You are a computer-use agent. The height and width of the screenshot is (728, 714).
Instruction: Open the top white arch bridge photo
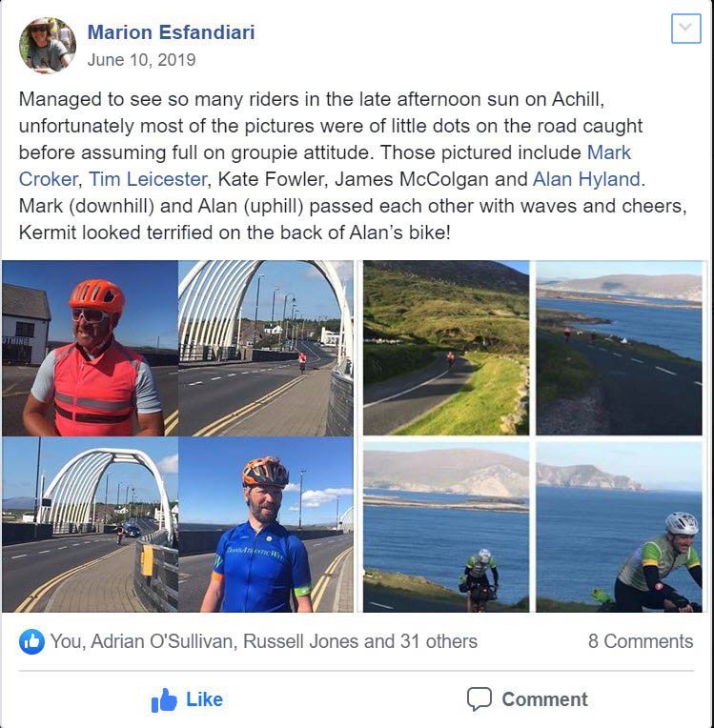[266, 348]
